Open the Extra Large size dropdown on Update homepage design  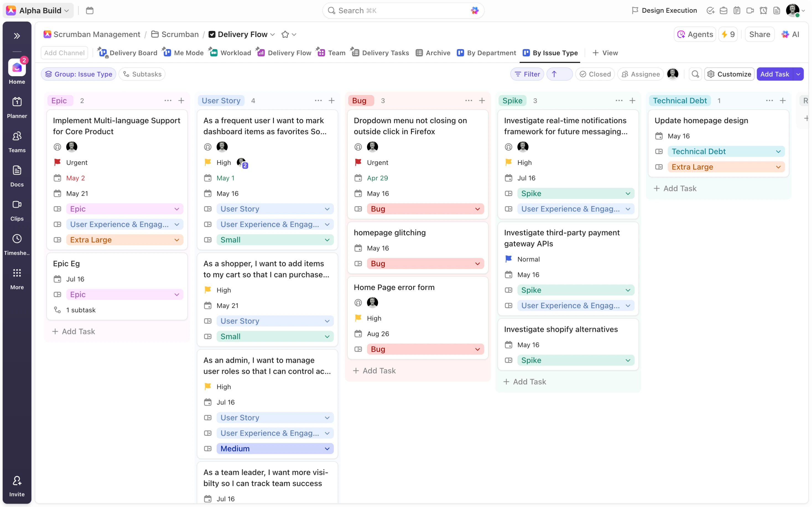(726, 167)
